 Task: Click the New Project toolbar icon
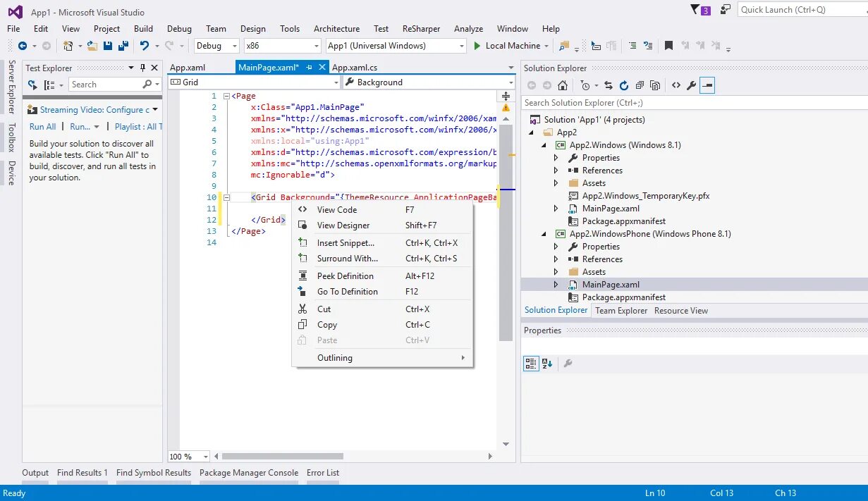68,46
